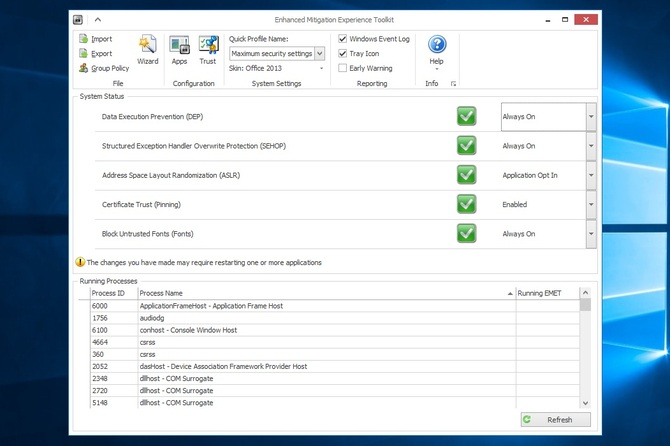
Task: Expand DEP Always On dropdown
Action: (x=591, y=117)
